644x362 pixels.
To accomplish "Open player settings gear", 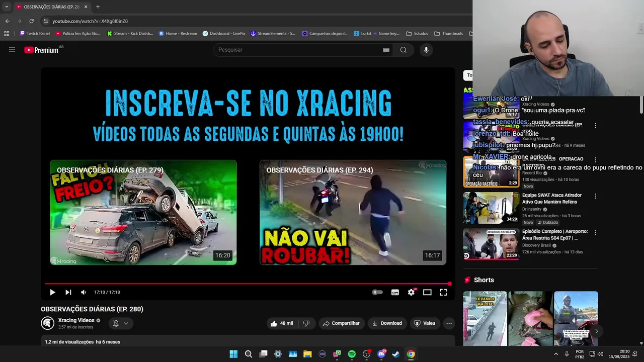I will pos(412,292).
